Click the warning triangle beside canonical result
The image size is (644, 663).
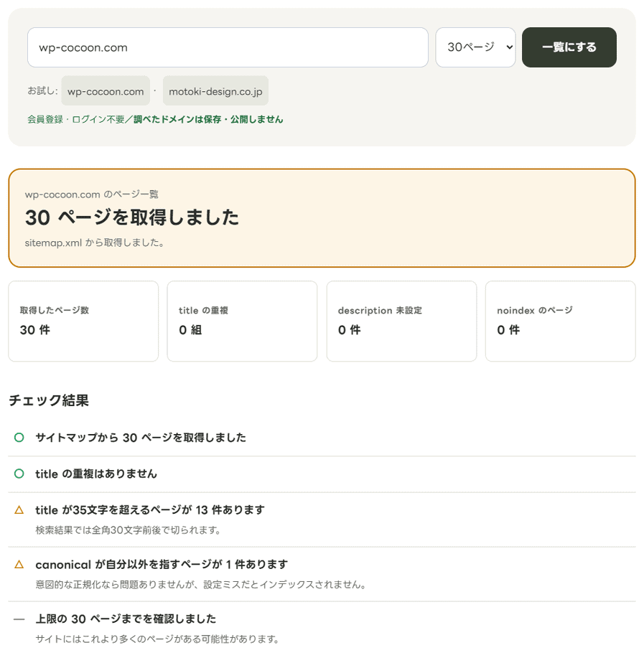coord(19,564)
